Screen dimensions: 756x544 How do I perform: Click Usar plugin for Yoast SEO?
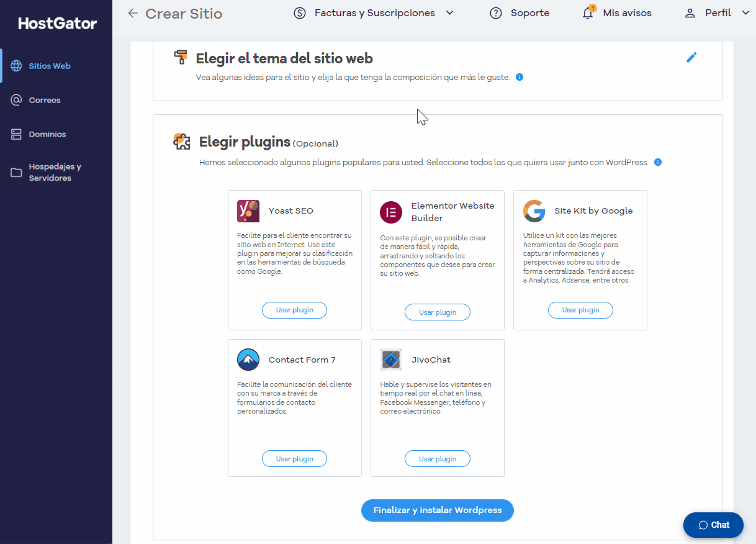tap(294, 310)
